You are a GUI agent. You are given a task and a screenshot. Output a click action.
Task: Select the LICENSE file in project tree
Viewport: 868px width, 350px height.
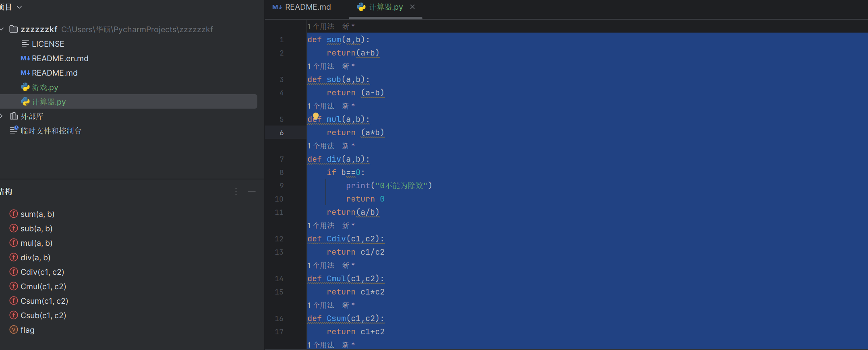pos(48,44)
